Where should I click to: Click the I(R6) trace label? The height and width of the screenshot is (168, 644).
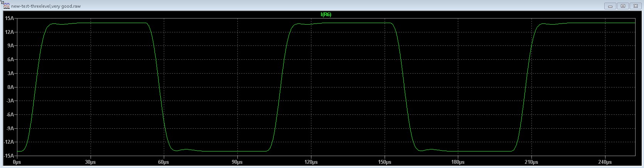(326, 15)
